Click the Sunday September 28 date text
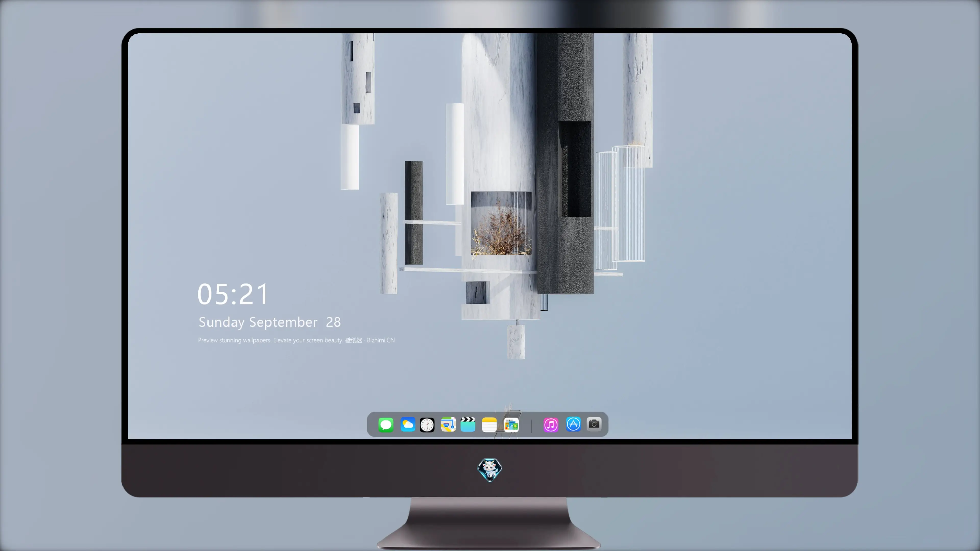980x551 pixels. tap(270, 322)
